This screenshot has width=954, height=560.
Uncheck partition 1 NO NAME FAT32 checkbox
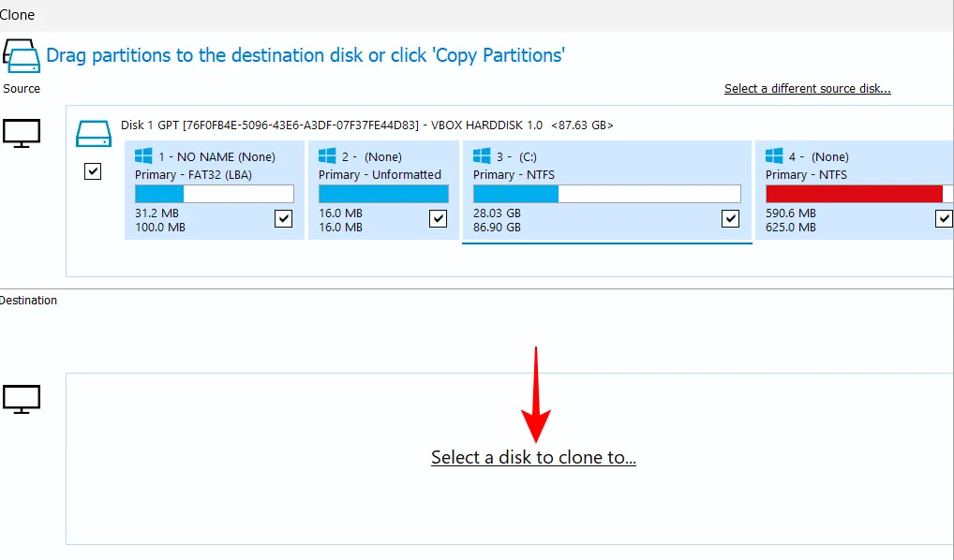(x=284, y=218)
